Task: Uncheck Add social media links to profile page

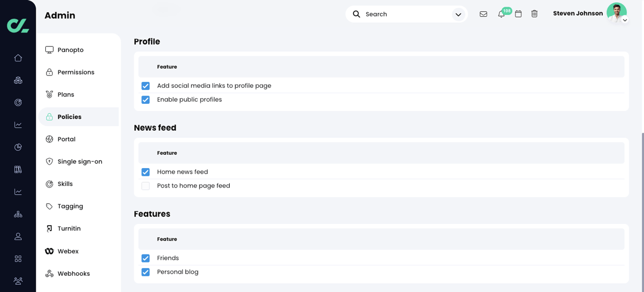Action: point(145,86)
